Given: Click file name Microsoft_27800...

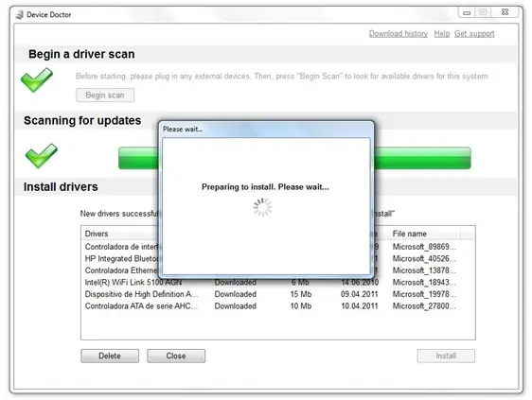Looking at the screenshot, I should (424, 305).
